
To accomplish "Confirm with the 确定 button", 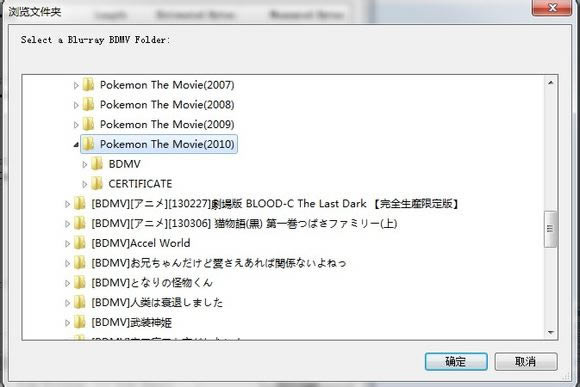I will [456, 361].
